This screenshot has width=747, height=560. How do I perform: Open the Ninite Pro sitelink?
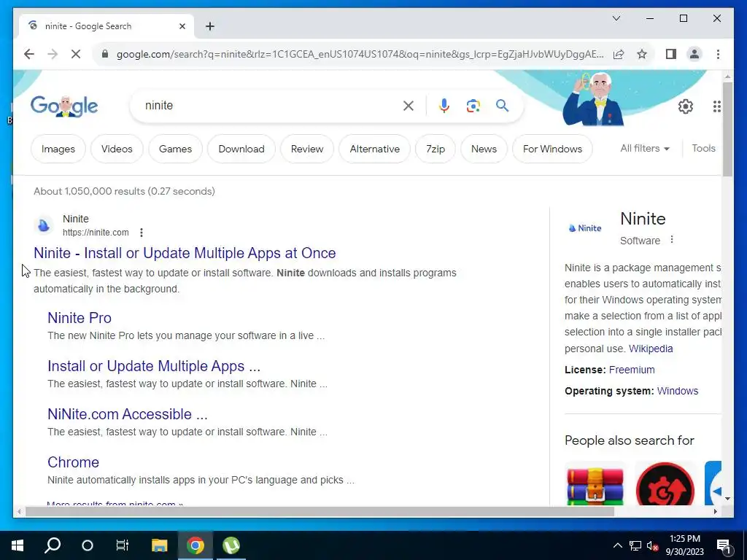[80, 318]
